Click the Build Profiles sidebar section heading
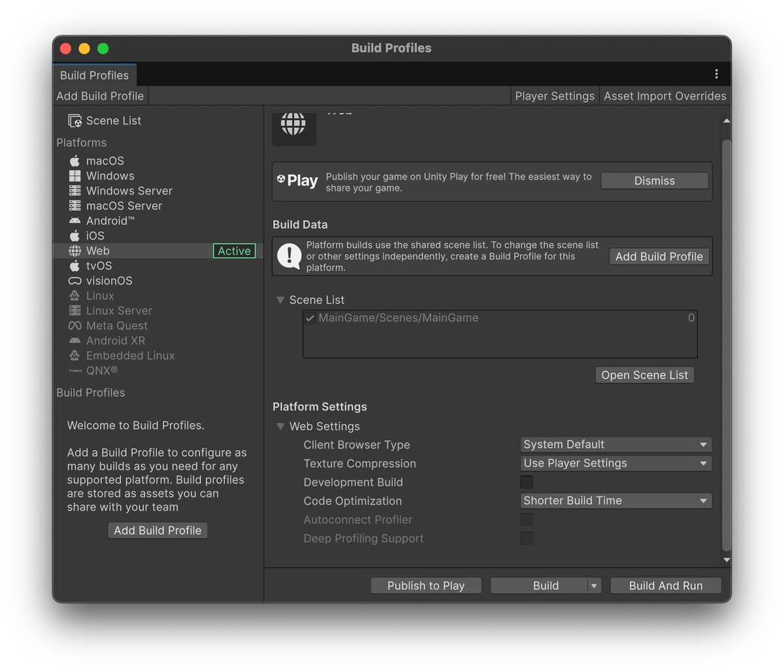The width and height of the screenshot is (784, 672). tap(90, 392)
